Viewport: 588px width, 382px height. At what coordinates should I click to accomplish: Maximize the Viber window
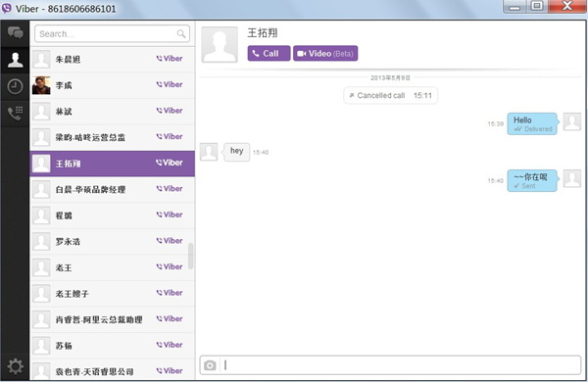click(x=537, y=7)
